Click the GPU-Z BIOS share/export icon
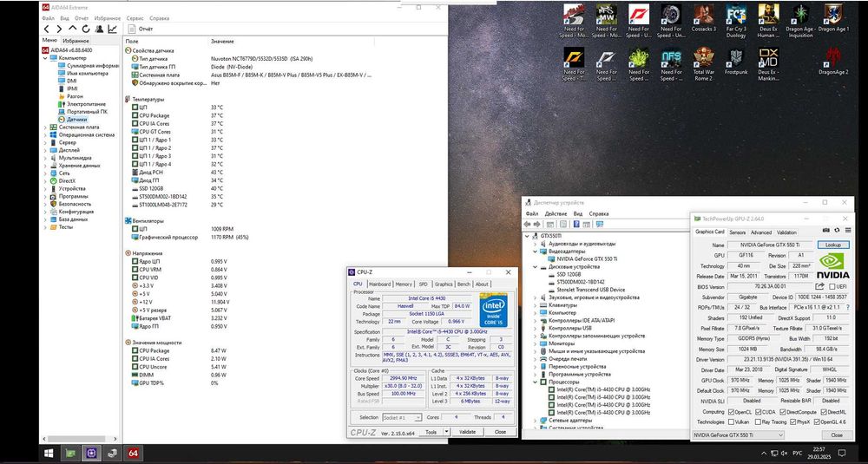 pos(821,286)
